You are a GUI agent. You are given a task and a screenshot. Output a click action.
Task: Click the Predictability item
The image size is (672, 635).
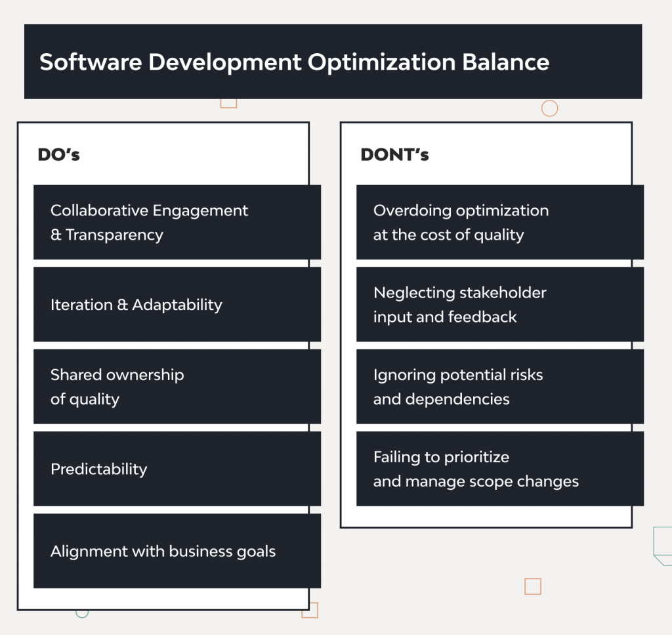point(177,468)
